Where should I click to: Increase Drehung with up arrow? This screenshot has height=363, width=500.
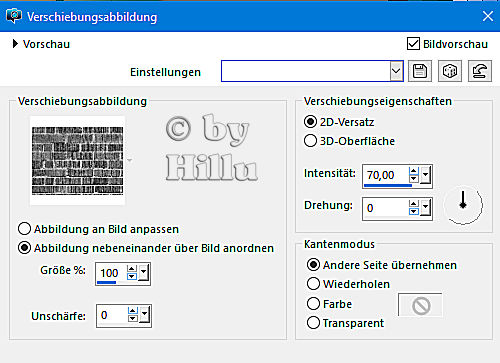(414, 204)
